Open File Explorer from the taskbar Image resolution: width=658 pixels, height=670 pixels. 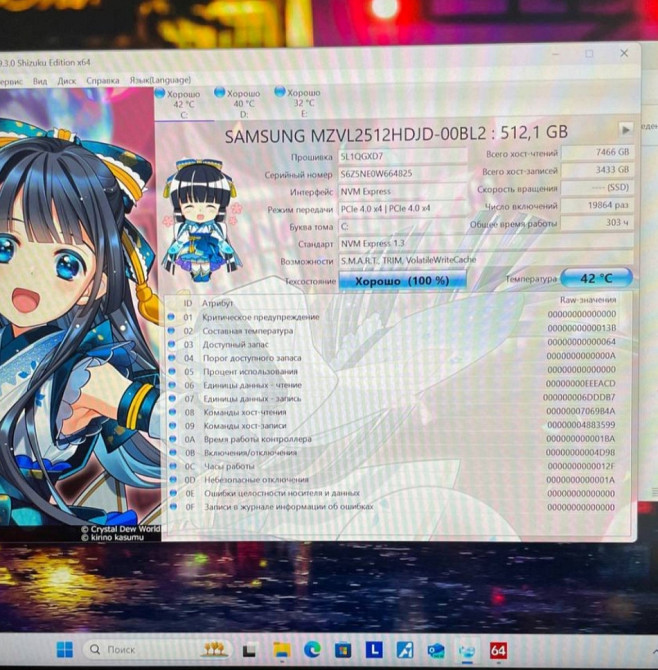[x=282, y=650]
